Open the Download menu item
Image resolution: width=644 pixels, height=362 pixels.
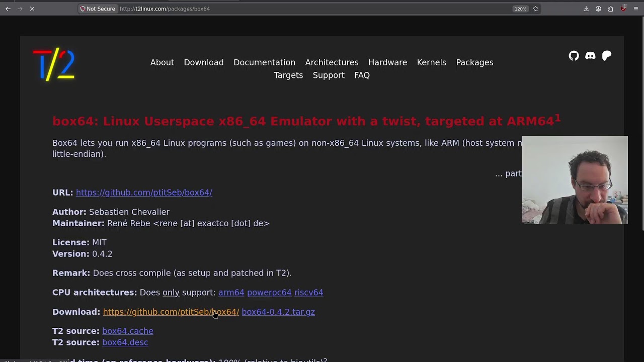204,62
